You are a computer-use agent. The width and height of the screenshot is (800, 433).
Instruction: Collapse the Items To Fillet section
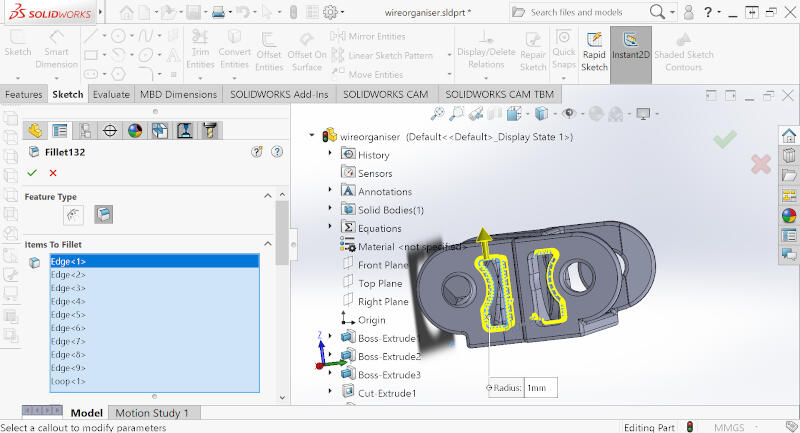point(267,244)
